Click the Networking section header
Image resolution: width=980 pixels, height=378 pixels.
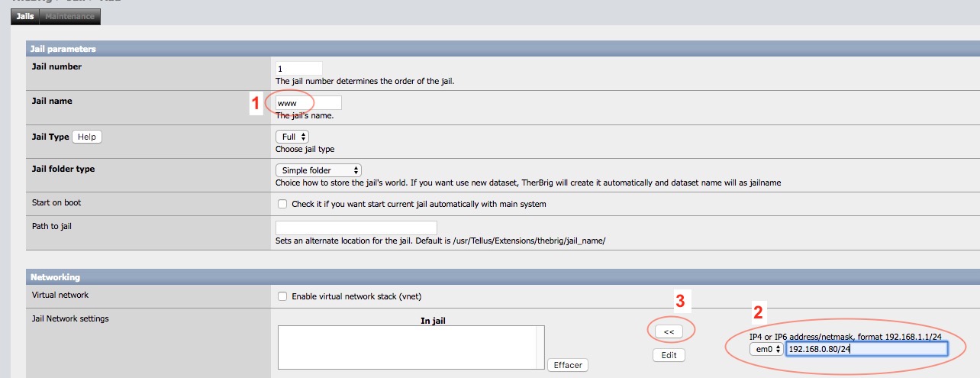(x=55, y=277)
